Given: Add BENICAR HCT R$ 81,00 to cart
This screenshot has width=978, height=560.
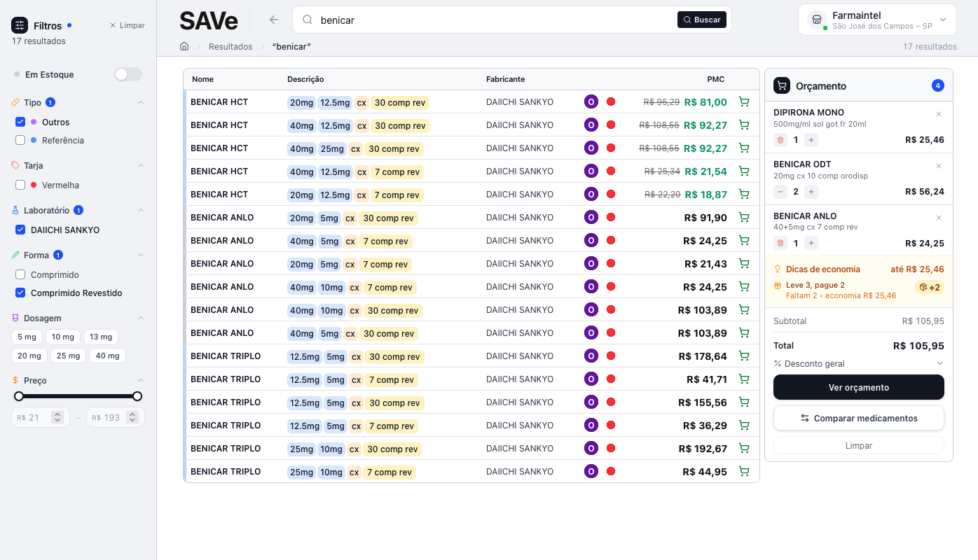Looking at the screenshot, I should coord(743,102).
